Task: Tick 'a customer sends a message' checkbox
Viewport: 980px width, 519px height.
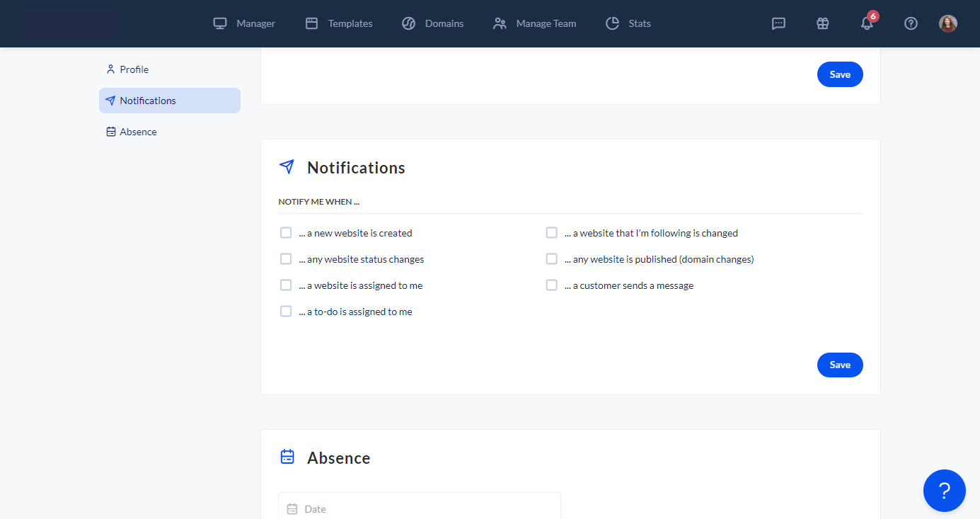Action: point(551,285)
